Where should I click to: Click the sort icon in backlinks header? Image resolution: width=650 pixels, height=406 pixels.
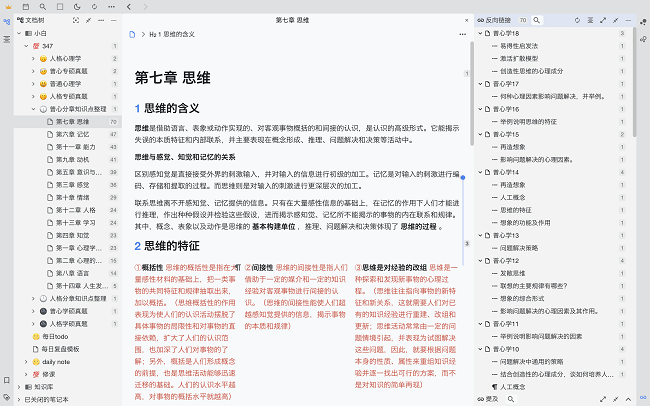(x=590, y=20)
